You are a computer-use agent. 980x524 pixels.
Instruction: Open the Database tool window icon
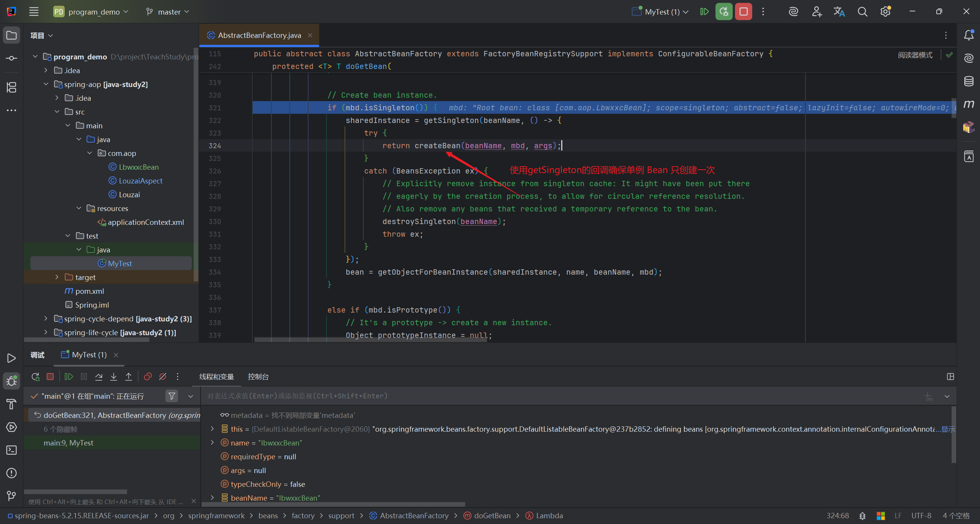point(969,81)
